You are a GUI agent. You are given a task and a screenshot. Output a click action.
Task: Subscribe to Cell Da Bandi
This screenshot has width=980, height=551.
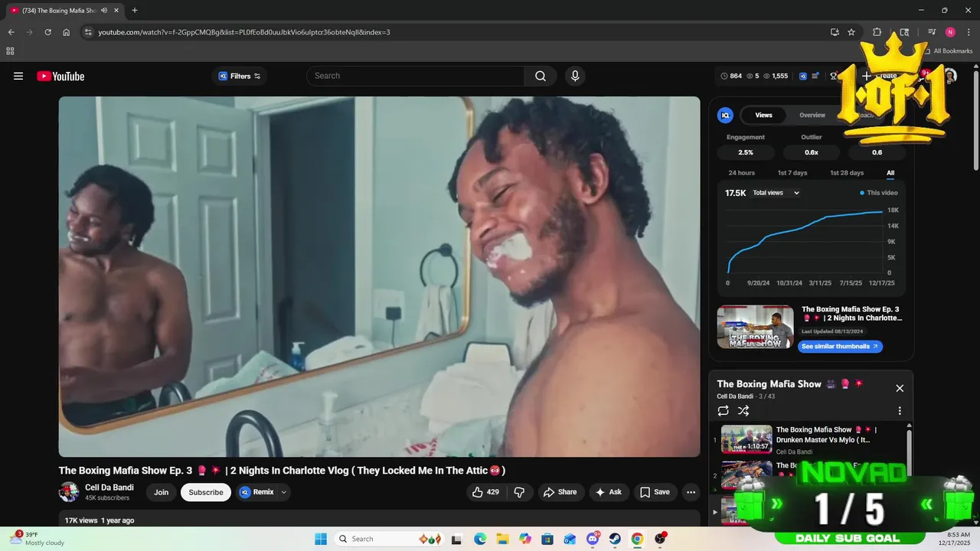point(206,492)
